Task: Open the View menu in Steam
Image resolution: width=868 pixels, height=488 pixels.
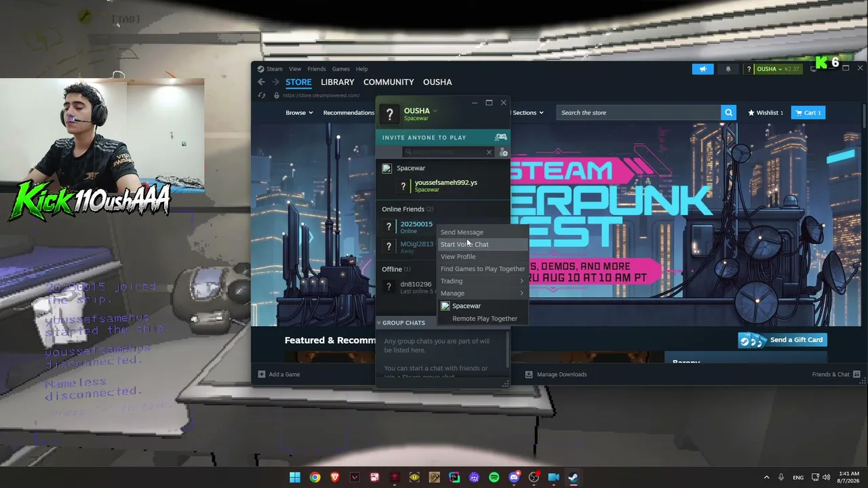Action: 295,69
